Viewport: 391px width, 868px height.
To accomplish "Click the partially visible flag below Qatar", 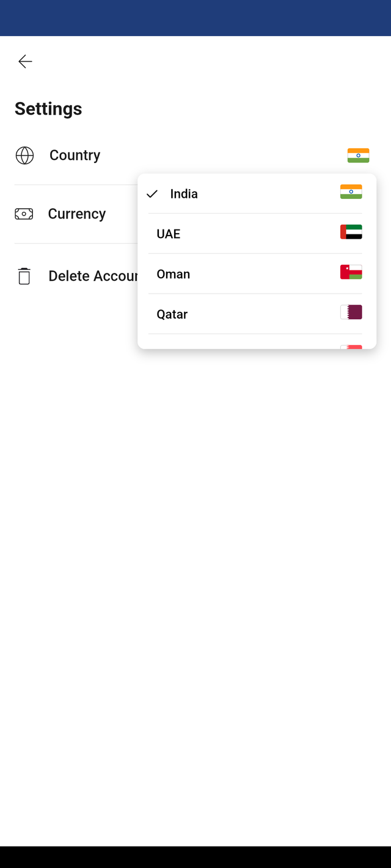I will point(351,347).
